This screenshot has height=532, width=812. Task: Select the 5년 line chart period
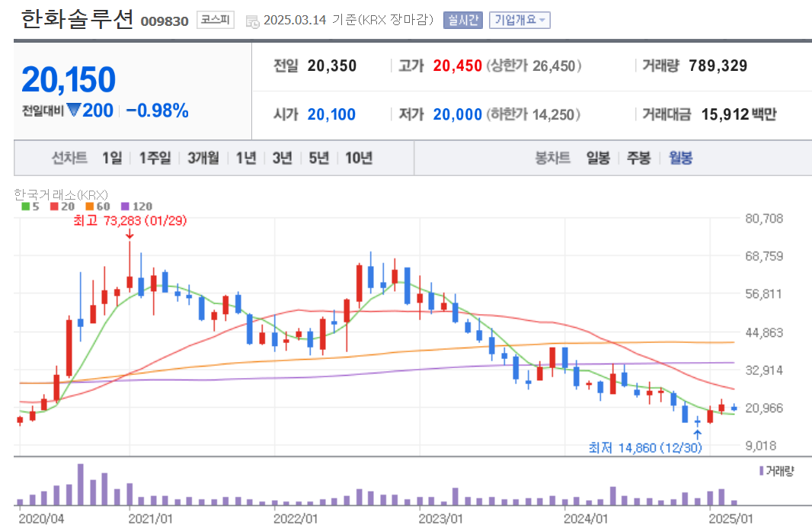point(319,158)
